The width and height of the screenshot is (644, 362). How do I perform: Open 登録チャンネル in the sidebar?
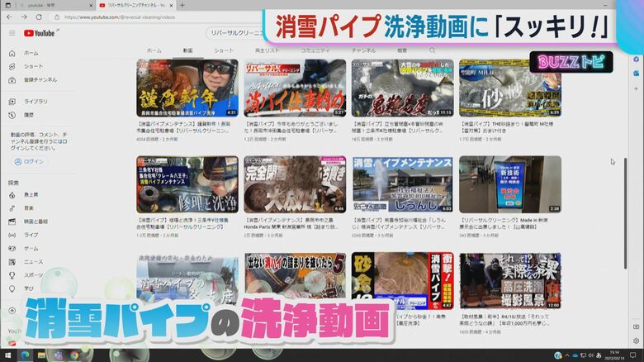pyautogui.click(x=40, y=79)
